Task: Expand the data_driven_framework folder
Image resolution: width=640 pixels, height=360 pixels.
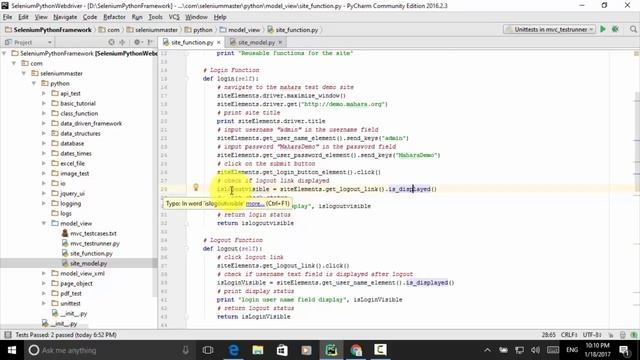Action: point(44,123)
